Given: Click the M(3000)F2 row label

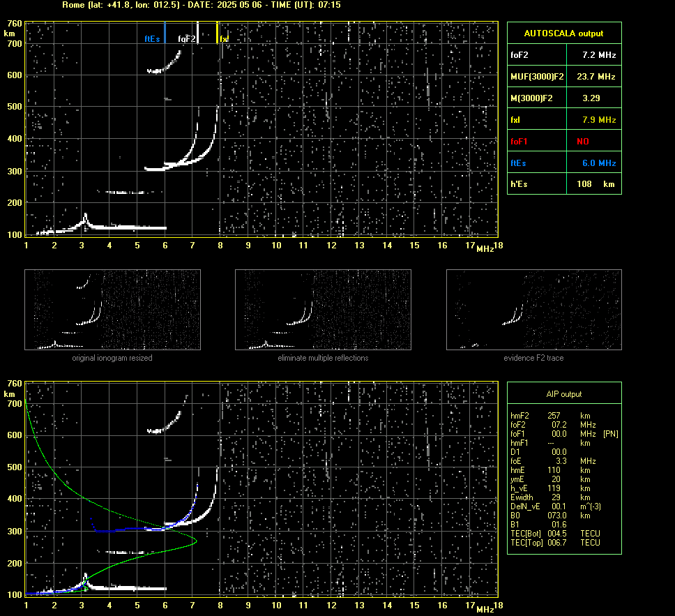Looking at the screenshot, I should pyautogui.click(x=531, y=98).
